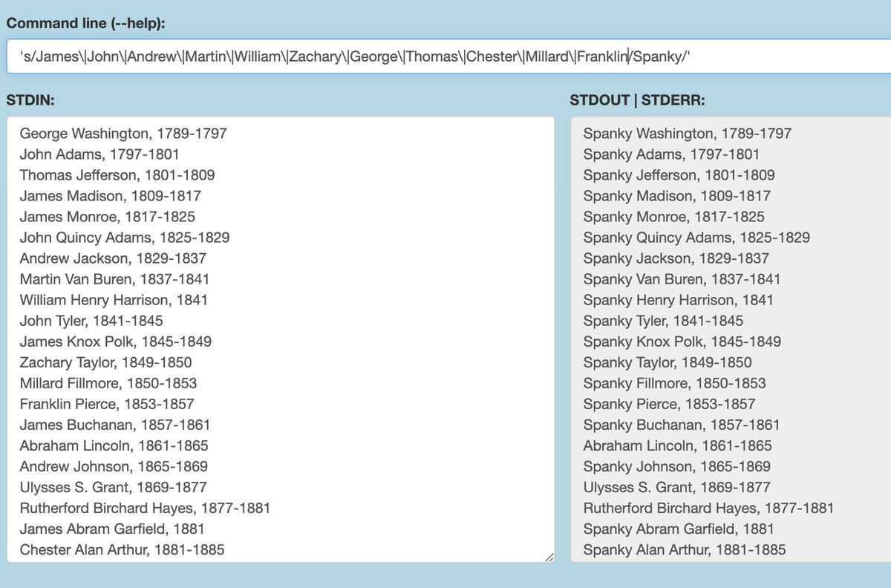Click 'Spanky Abram Garfield, 1881' in output
891x588 pixels.
pyautogui.click(x=679, y=529)
